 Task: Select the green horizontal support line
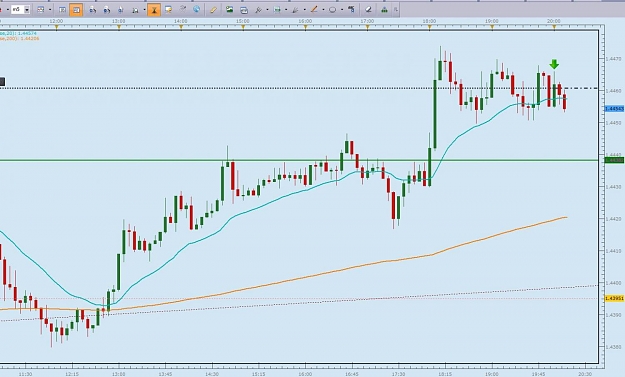299,161
